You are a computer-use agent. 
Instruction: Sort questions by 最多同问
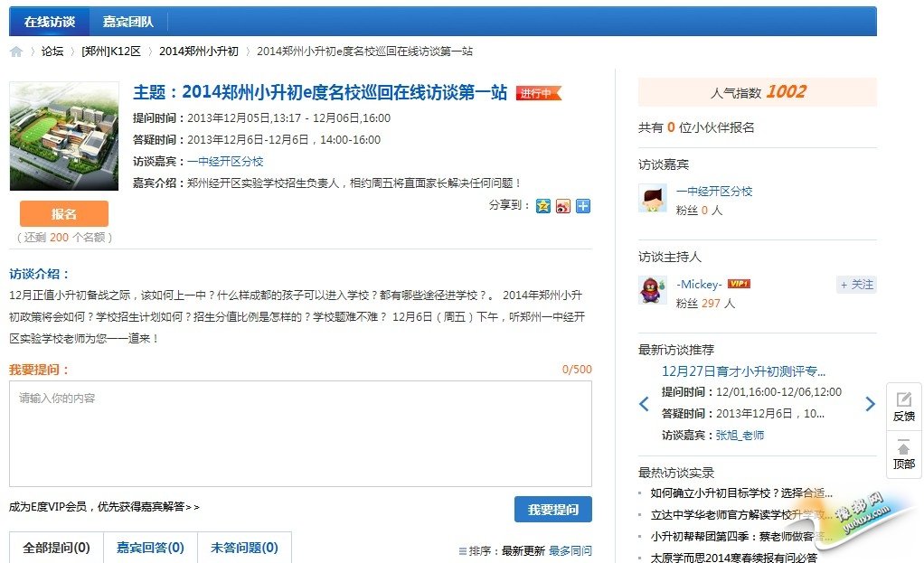[570, 550]
